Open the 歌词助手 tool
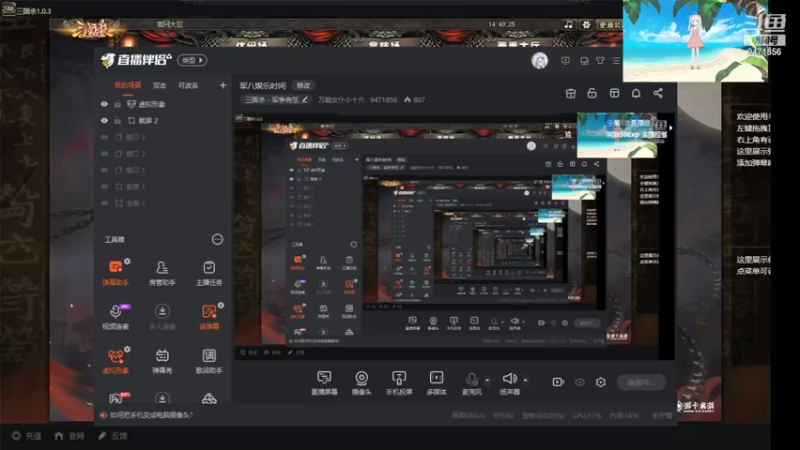The image size is (800, 450). coord(209,361)
